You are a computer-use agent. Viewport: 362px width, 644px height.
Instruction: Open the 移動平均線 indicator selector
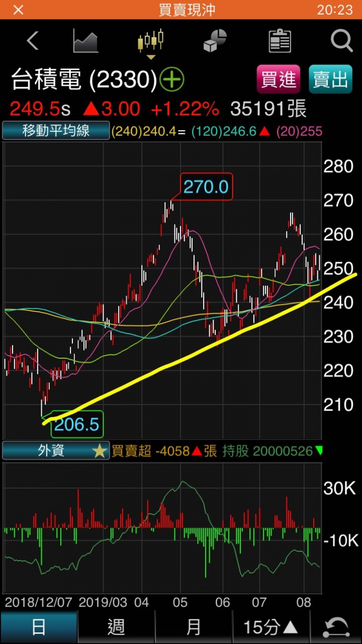click(x=56, y=131)
